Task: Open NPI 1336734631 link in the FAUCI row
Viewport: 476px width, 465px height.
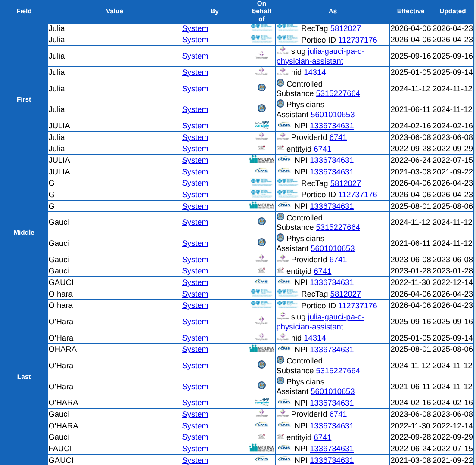Action: pyautogui.click(x=332, y=449)
